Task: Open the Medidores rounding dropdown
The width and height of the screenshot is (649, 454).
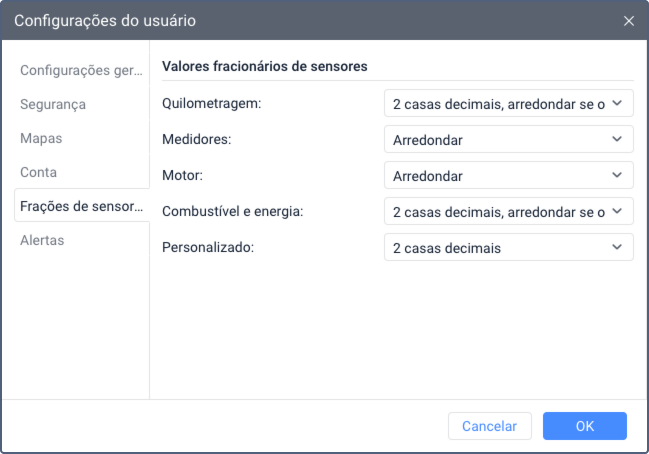Action: (508, 139)
